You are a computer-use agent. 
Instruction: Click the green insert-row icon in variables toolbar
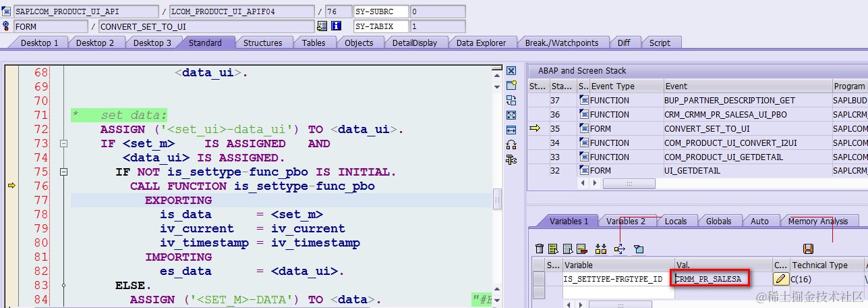click(x=553, y=249)
